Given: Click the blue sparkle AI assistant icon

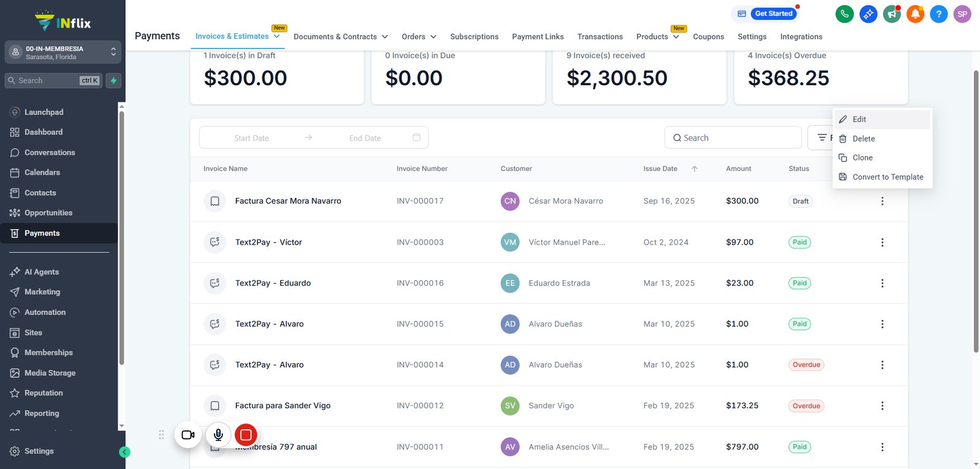Looking at the screenshot, I should pos(868,13).
